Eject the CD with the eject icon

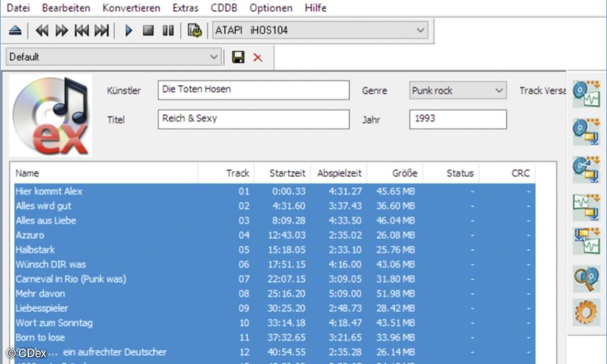pos(15,31)
